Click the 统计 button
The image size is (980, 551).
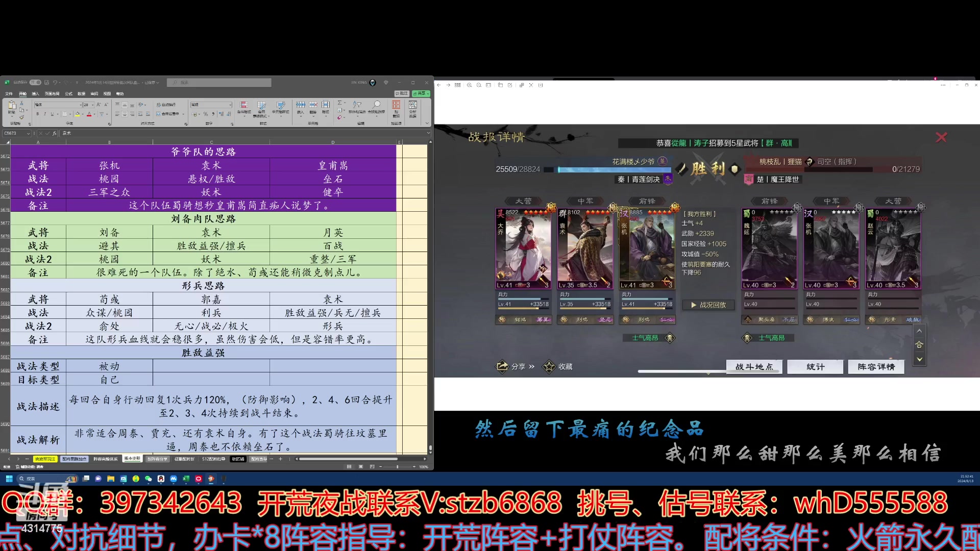815,366
